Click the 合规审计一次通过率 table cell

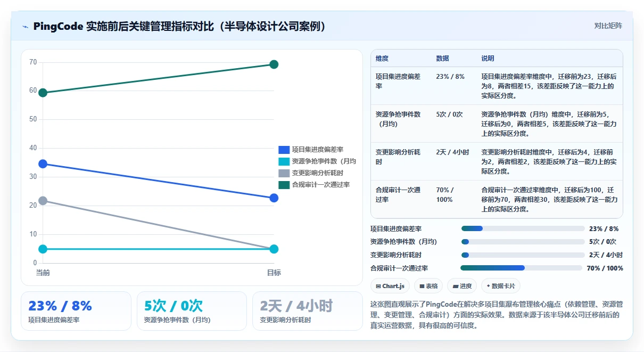click(400, 199)
